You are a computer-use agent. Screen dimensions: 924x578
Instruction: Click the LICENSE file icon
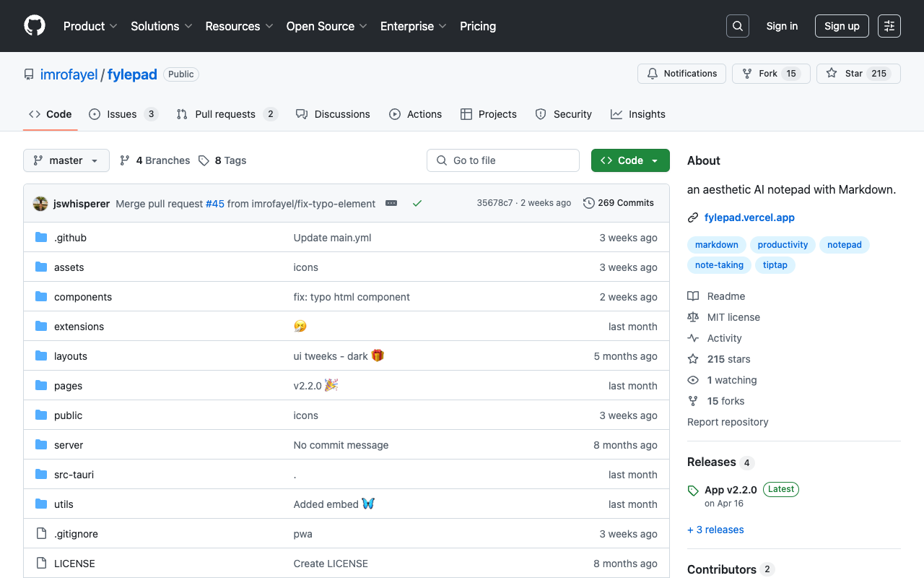41,564
